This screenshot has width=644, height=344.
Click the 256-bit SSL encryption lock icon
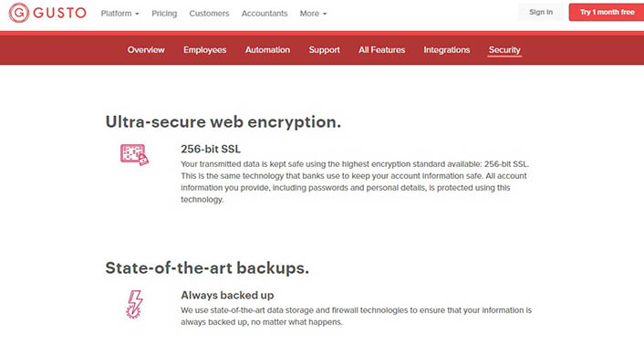coord(134,154)
